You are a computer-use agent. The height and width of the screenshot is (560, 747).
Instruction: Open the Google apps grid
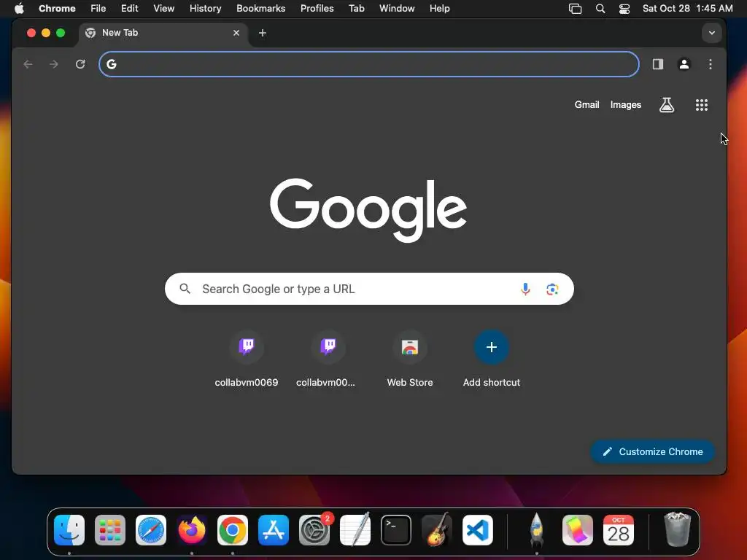click(701, 105)
